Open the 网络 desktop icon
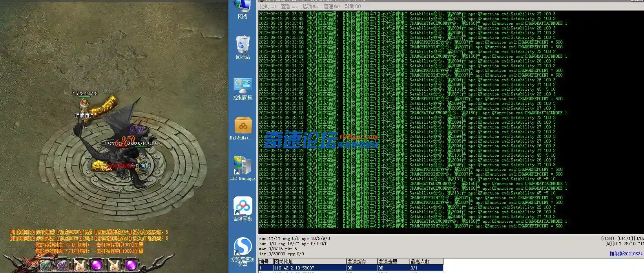 point(243,9)
